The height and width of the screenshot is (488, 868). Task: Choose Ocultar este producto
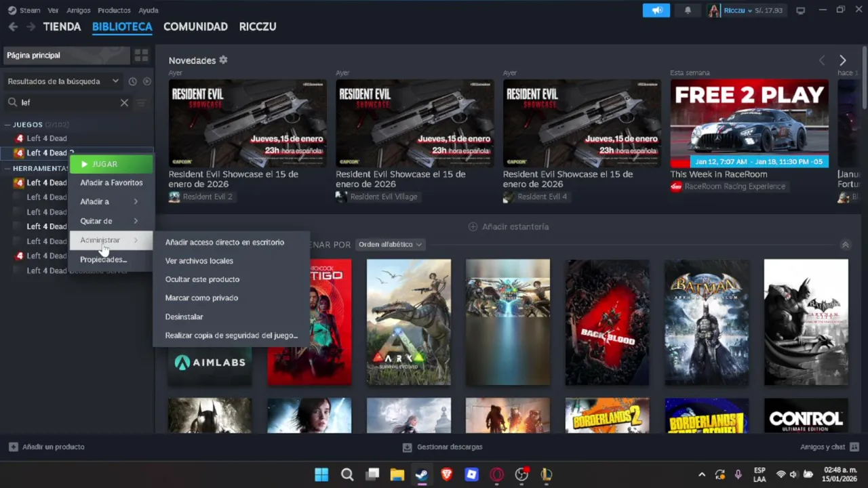point(231,279)
